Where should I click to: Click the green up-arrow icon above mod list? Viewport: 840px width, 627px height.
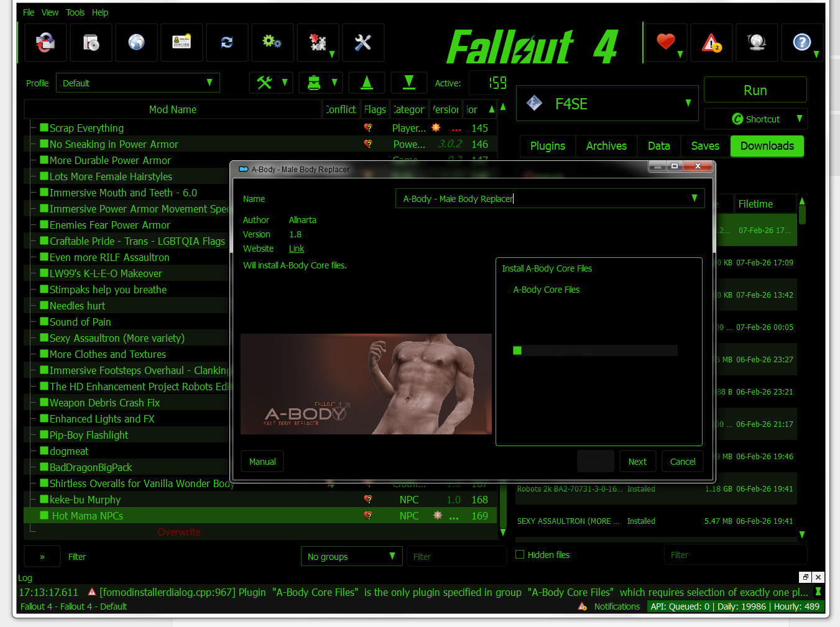pyautogui.click(x=367, y=82)
